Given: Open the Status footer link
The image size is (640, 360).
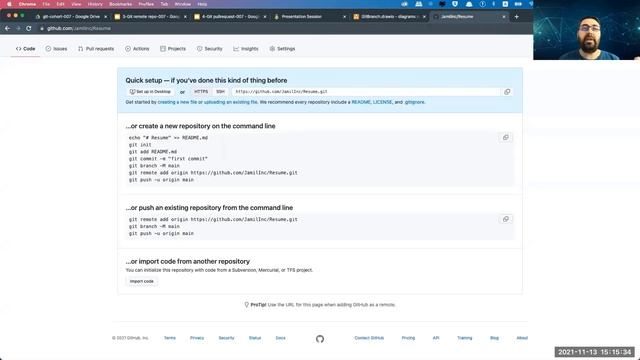Looking at the screenshot, I should [x=255, y=338].
